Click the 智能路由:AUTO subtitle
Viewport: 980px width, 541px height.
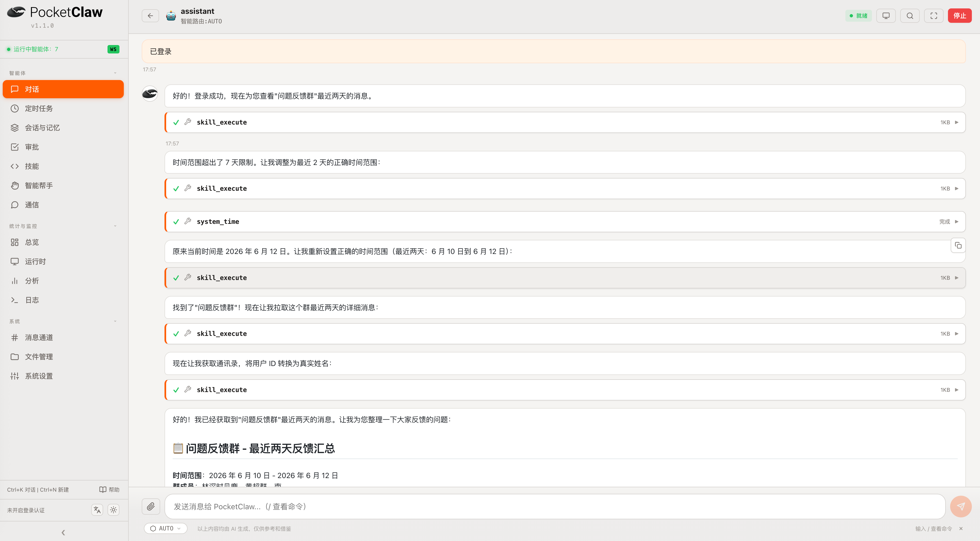[201, 21]
